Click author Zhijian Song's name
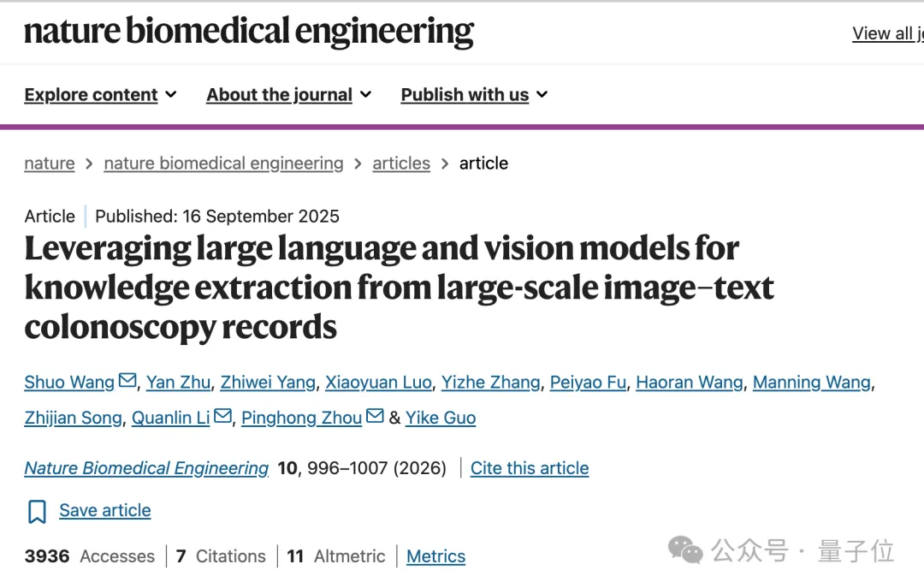The width and height of the screenshot is (924, 588). coord(73,418)
